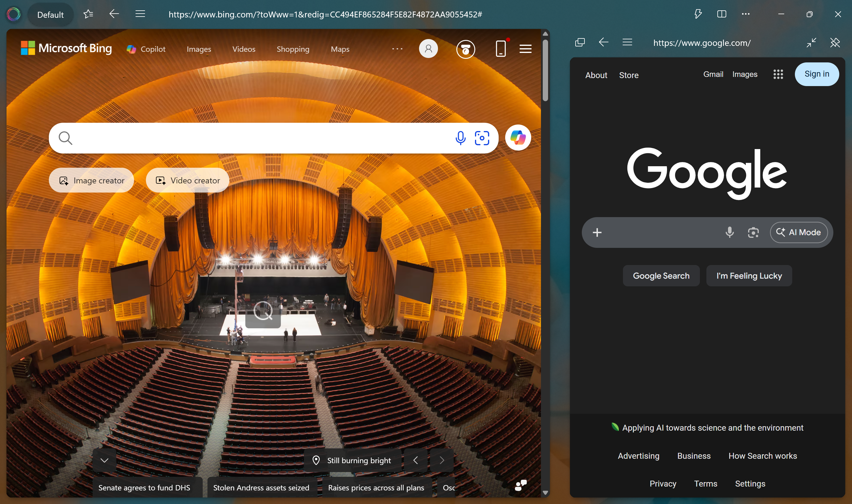Collapse side pane with shrink arrows icon
The image size is (852, 504).
coord(811,43)
